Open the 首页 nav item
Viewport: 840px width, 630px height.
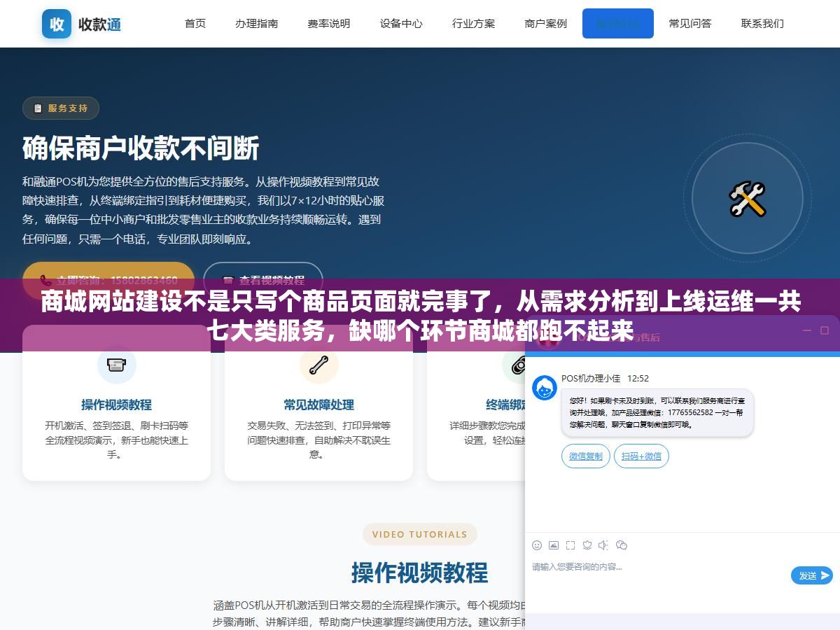tap(195, 23)
